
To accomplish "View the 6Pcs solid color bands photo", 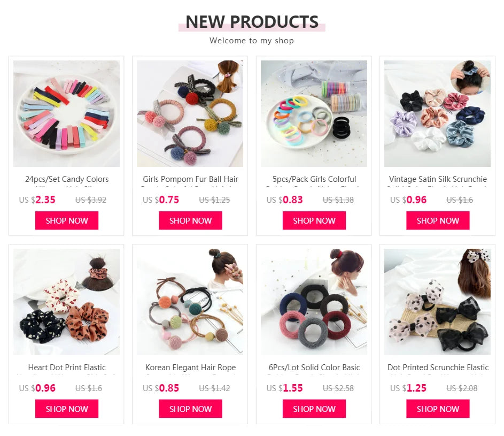I will pyautogui.click(x=314, y=302).
